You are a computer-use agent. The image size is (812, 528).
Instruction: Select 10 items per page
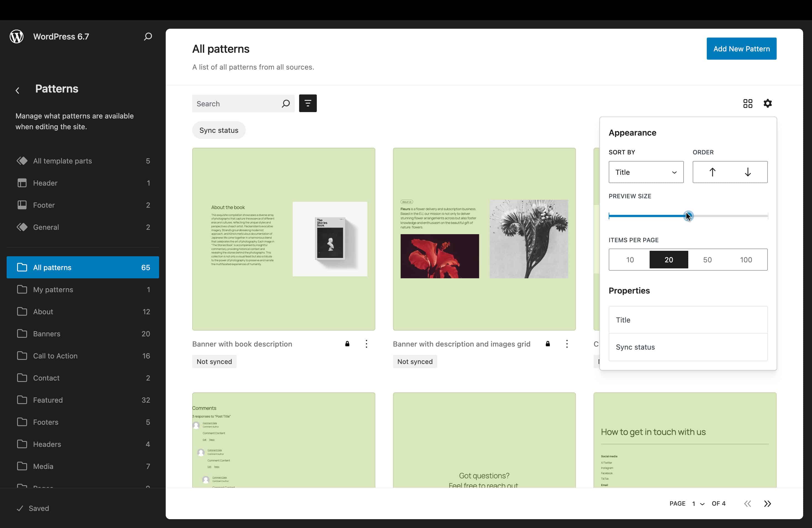coord(630,260)
